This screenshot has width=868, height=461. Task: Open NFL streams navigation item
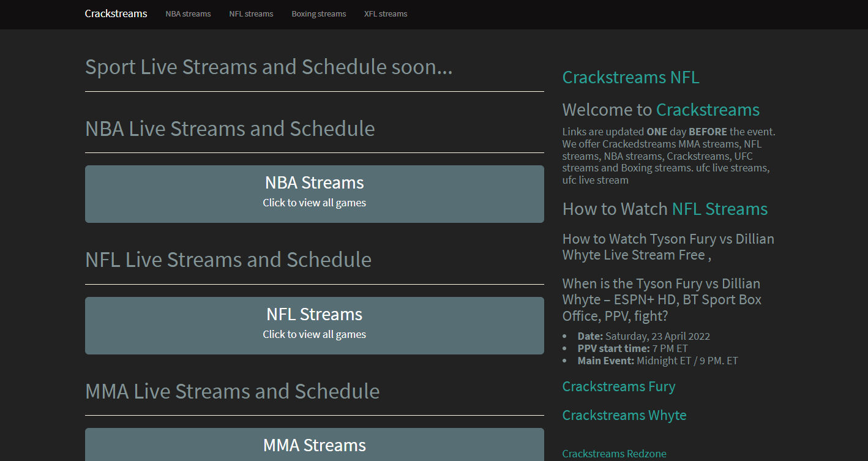pyautogui.click(x=251, y=13)
